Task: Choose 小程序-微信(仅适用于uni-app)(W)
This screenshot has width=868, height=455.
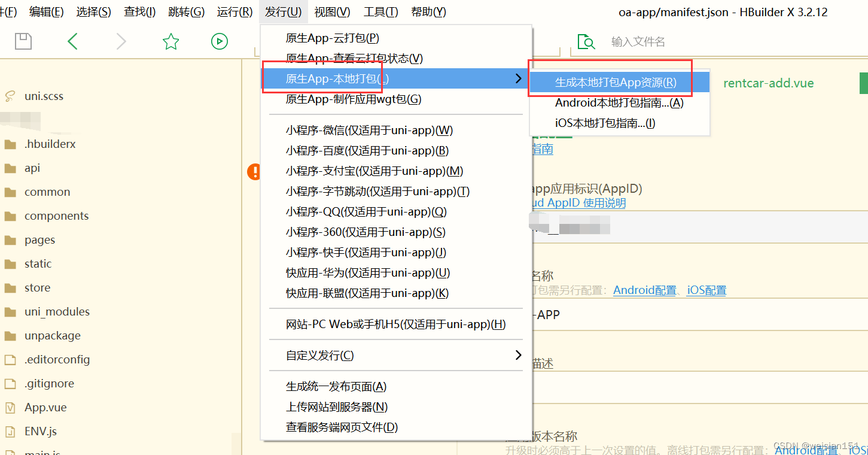Action: click(x=396, y=131)
